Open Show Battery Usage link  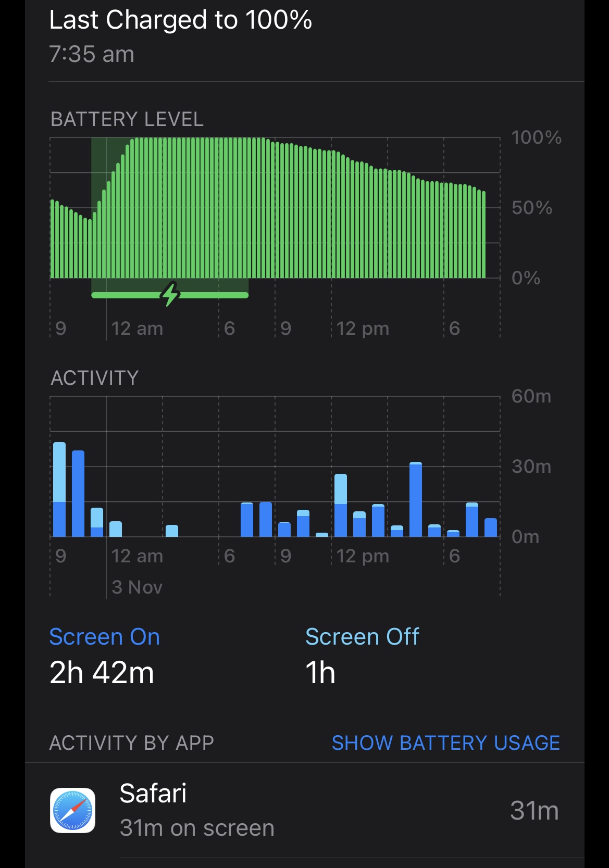pos(446,743)
